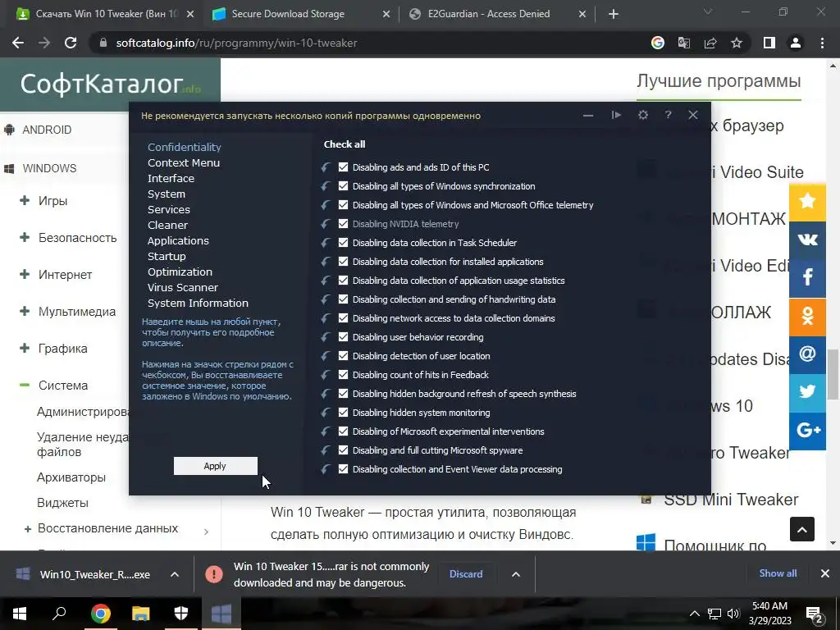The image size is (840, 630).
Task: Open File Explorer from taskbar
Action: click(141, 614)
